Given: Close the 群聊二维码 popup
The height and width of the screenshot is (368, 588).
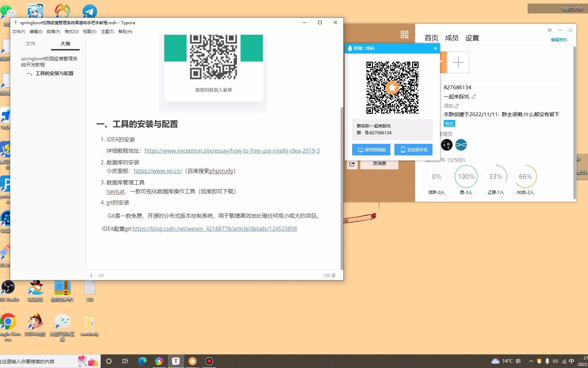Looking at the screenshot, I should coord(435,48).
